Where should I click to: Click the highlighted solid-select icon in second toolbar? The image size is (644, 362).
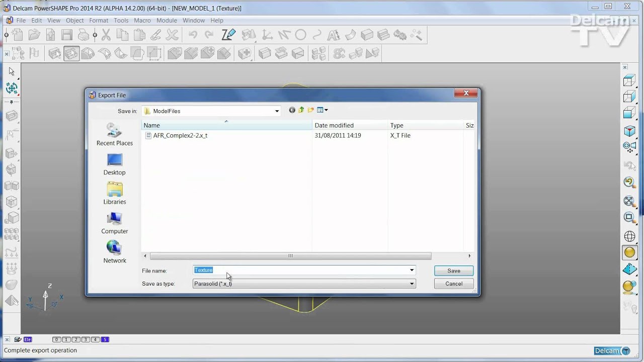(71, 53)
